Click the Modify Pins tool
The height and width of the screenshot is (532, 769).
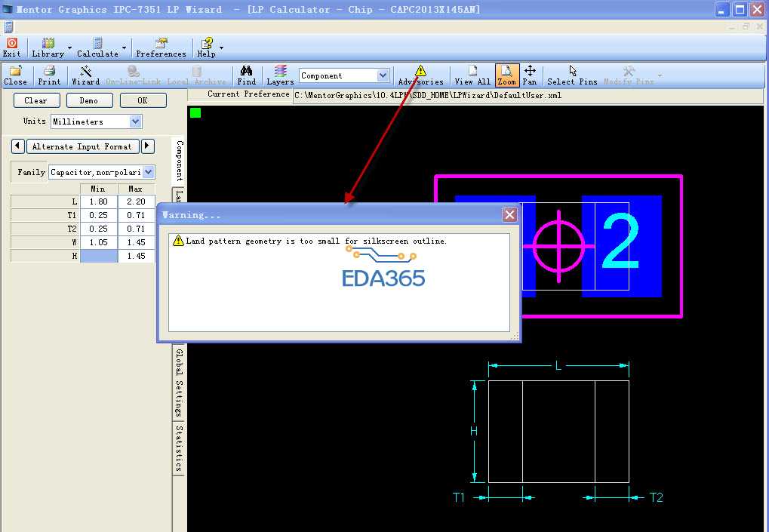(629, 75)
